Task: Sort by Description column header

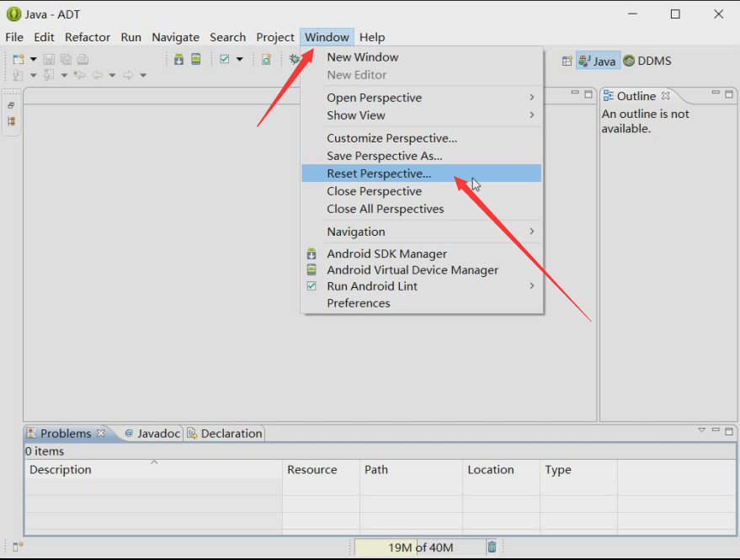Action: (153, 469)
